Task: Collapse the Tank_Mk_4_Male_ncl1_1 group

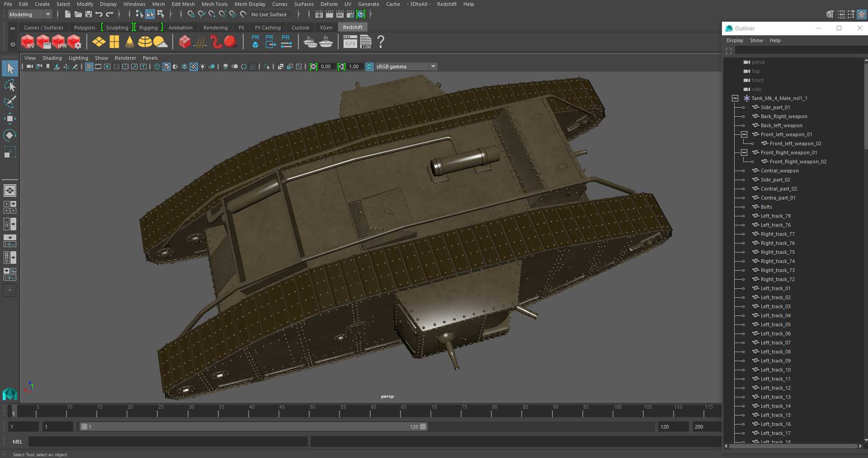Action: (x=735, y=98)
